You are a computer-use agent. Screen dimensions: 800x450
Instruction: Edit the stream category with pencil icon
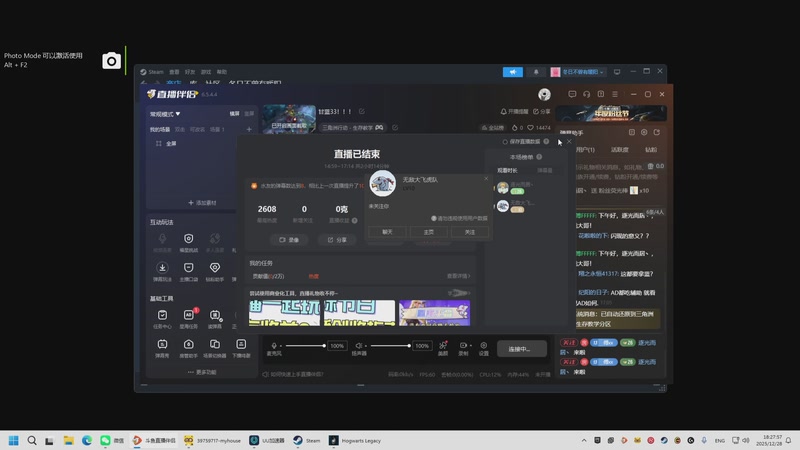[395, 128]
